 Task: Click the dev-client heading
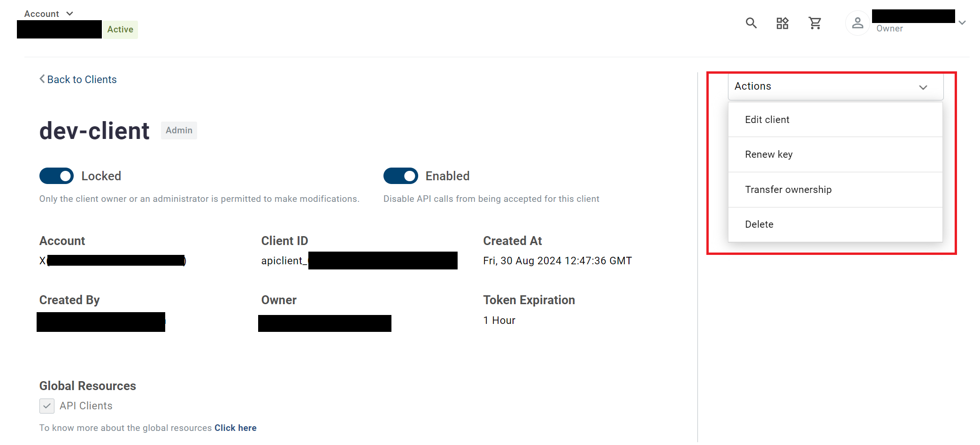(x=94, y=131)
